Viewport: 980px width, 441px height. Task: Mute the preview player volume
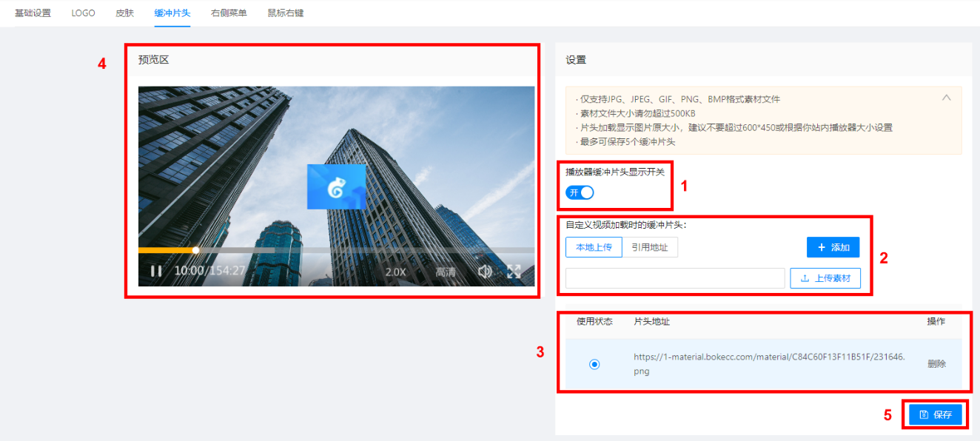[x=485, y=272]
